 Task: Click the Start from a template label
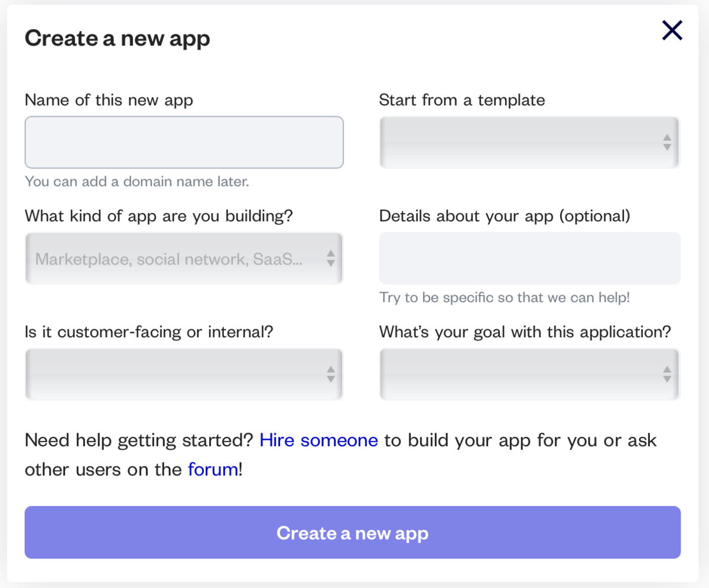(x=461, y=100)
